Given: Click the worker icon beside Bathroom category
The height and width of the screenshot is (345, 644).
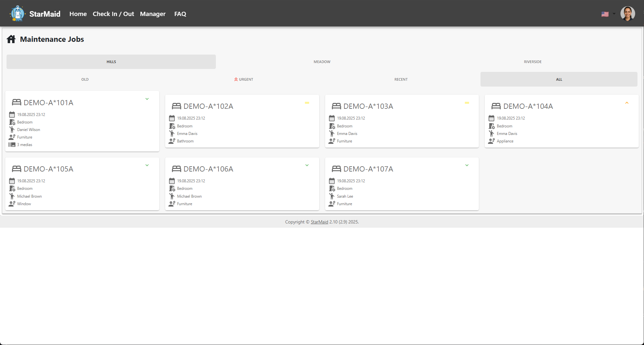Looking at the screenshot, I should click(x=172, y=141).
